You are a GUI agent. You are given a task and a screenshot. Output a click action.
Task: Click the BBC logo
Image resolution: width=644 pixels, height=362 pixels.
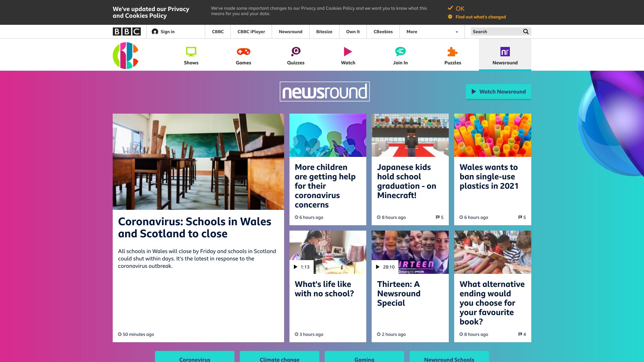point(127,32)
